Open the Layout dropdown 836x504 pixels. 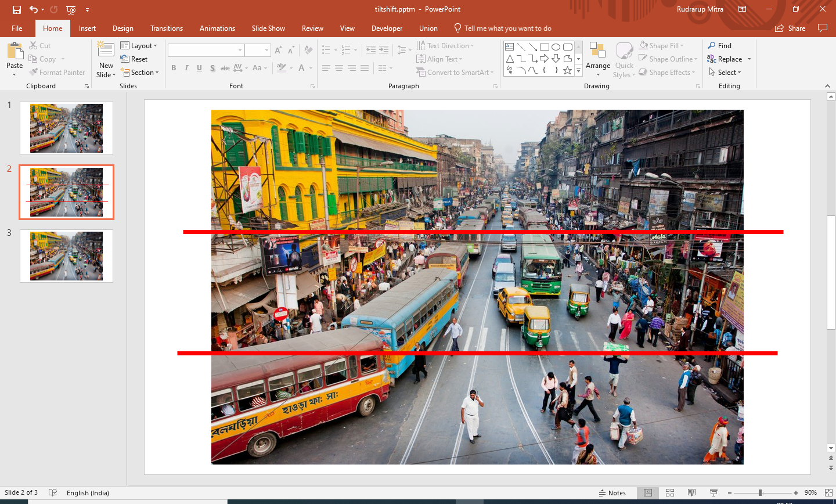click(139, 45)
